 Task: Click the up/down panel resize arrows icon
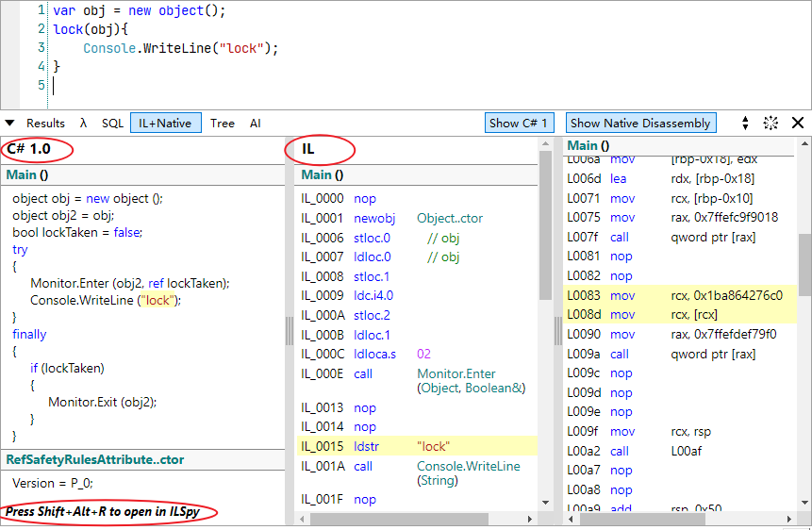click(x=745, y=124)
